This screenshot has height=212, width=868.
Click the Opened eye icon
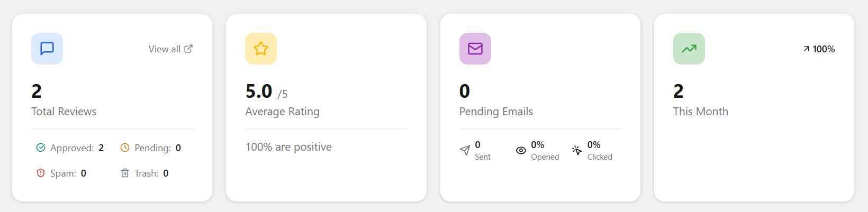[x=521, y=150]
